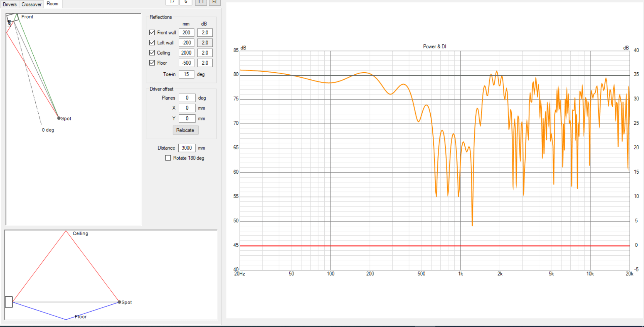Click the Spot point in side view

point(119,302)
